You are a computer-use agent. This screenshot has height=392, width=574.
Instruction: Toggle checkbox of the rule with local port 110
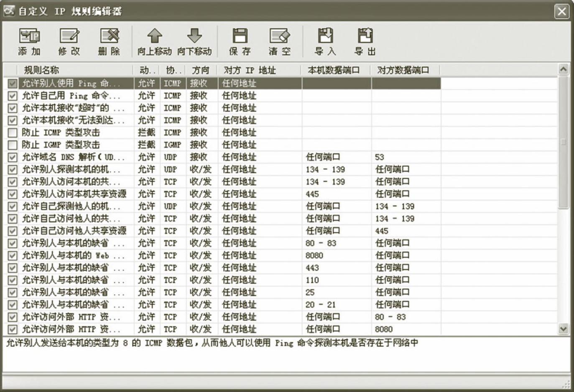[13, 280]
